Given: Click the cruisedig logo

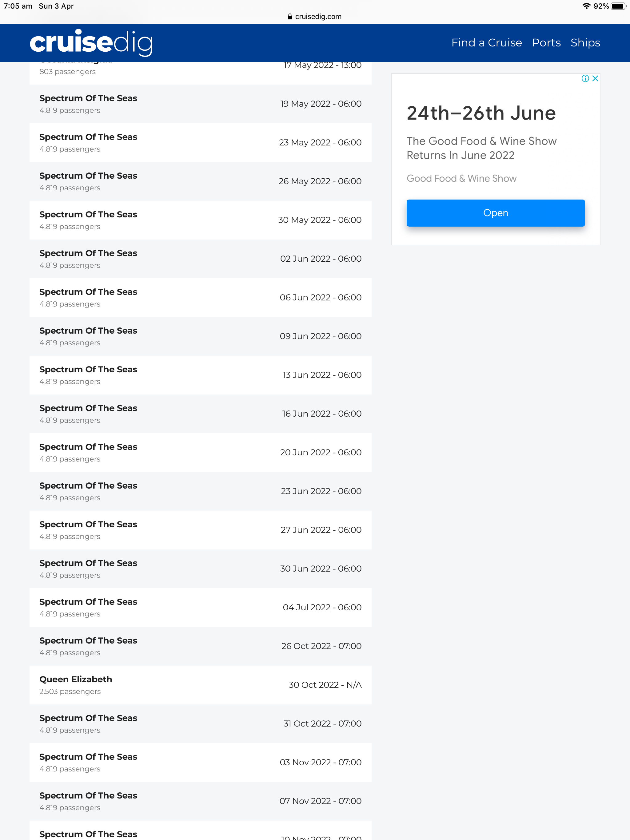Looking at the screenshot, I should (x=91, y=42).
